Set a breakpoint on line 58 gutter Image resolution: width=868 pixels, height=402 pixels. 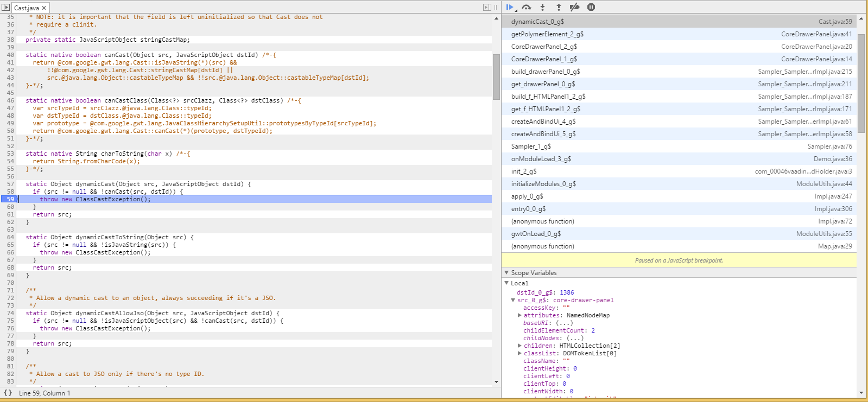(10, 192)
